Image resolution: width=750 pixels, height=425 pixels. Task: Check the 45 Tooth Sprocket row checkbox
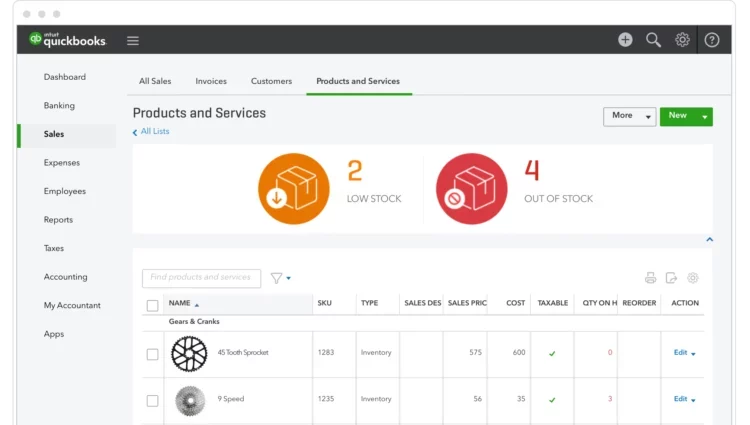click(x=153, y=354)
